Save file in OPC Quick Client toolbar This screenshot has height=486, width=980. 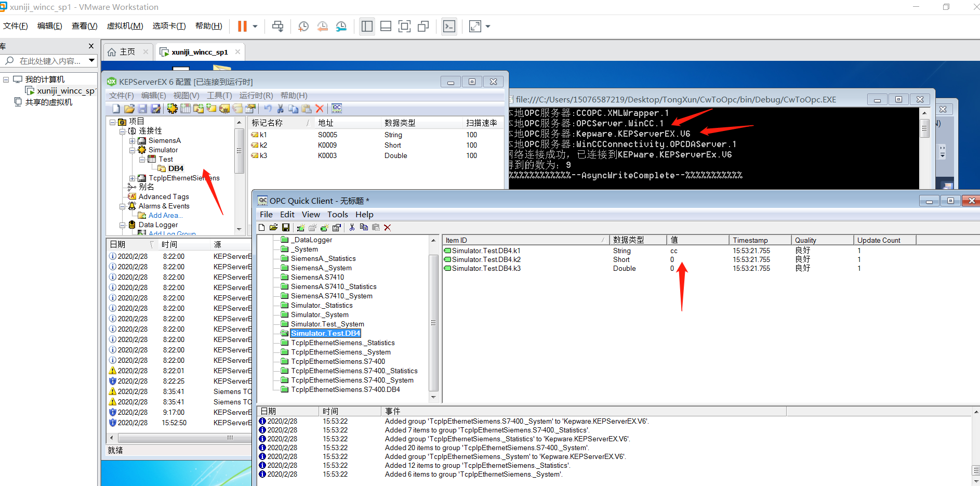click(286, 228)
